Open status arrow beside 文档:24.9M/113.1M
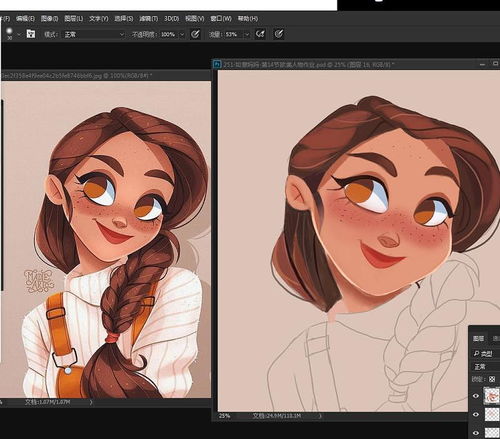Viewport: 500px width, 439px height. (320, 416)
